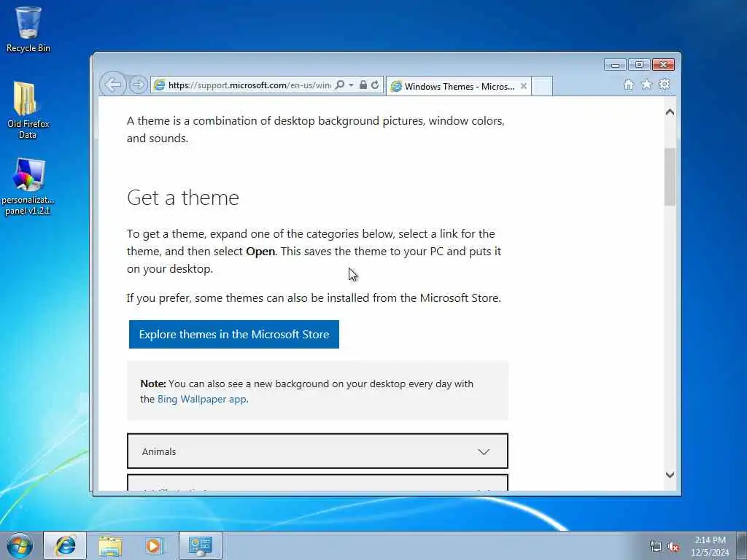Launch Windows Media Player from taskbar

pos(155,545)
